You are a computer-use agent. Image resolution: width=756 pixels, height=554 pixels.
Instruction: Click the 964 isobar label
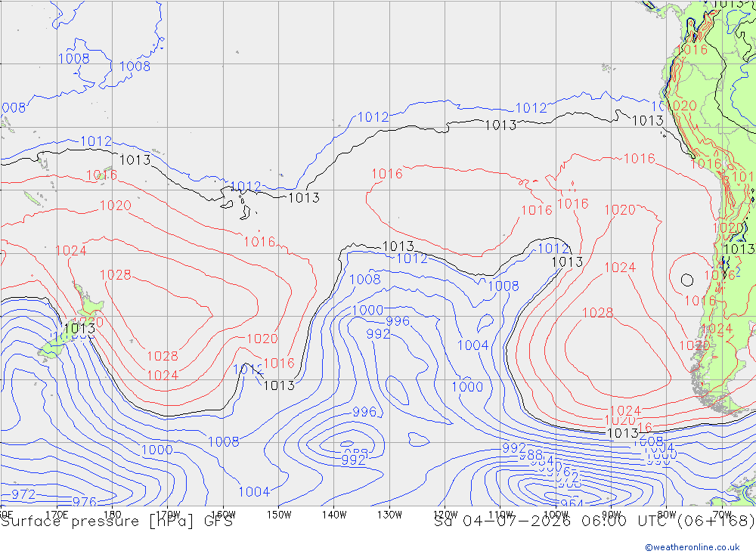point(572,503)
